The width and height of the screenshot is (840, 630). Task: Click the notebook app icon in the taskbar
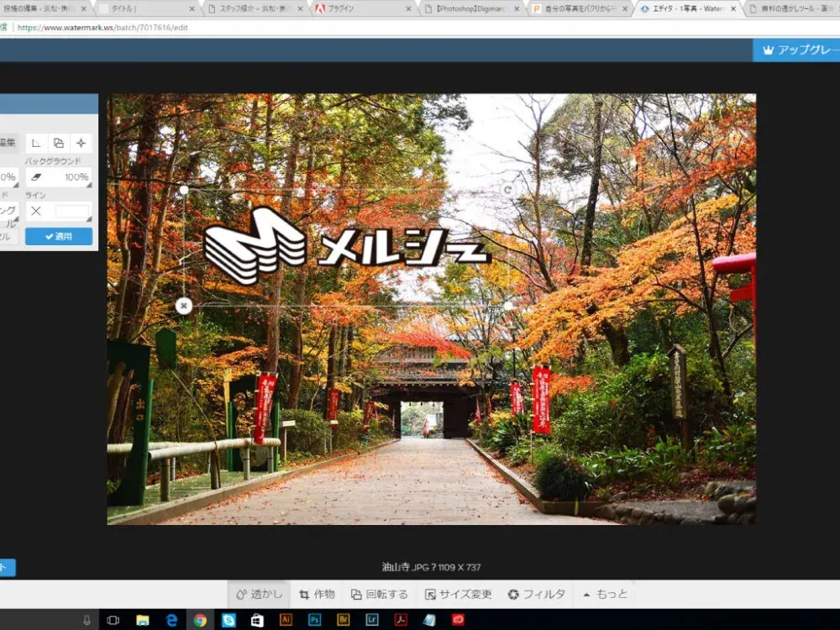429,620
